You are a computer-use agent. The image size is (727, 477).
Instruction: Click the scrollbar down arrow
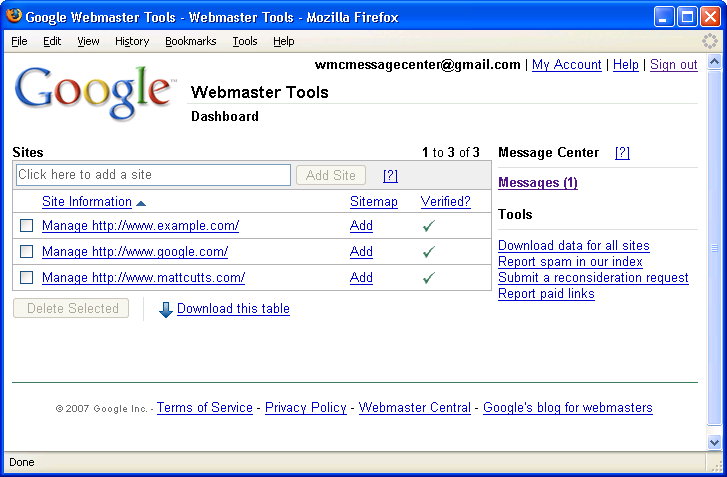coord(714,442)
